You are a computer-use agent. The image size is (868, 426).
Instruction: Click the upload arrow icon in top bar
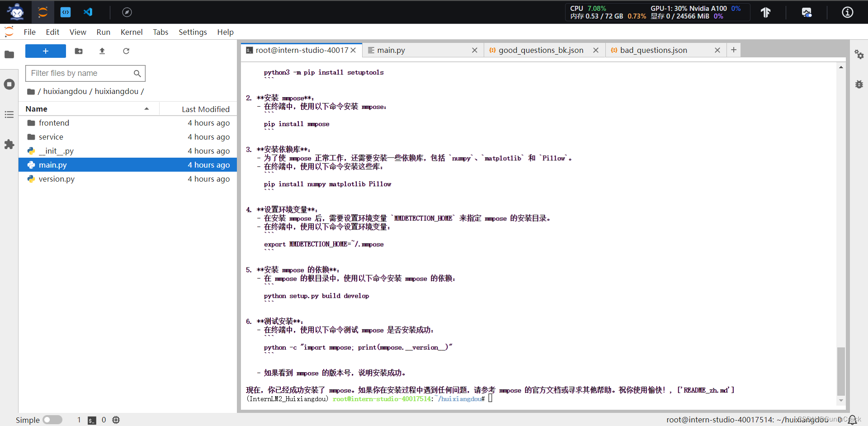pos(765,12)
